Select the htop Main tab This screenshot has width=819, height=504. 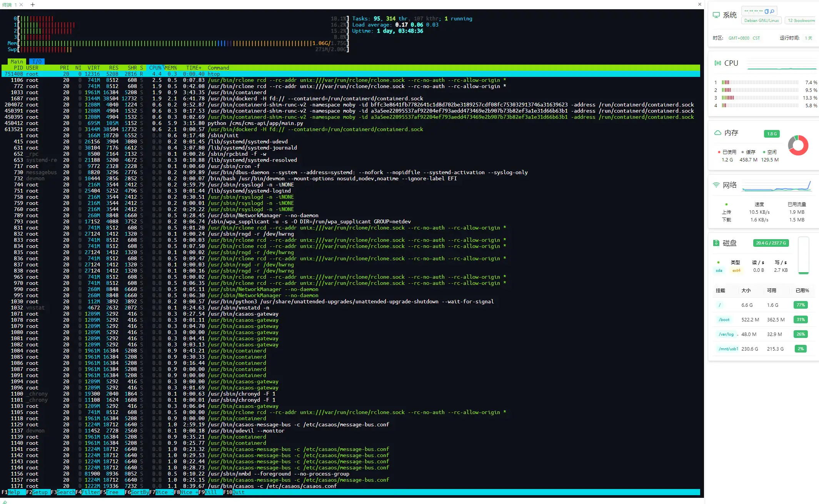(x=17, y=62)
